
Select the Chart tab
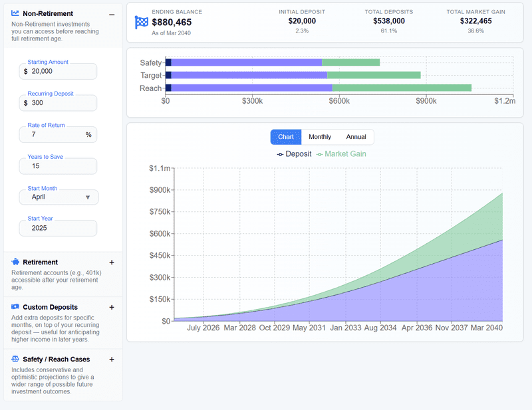(286, 137)
